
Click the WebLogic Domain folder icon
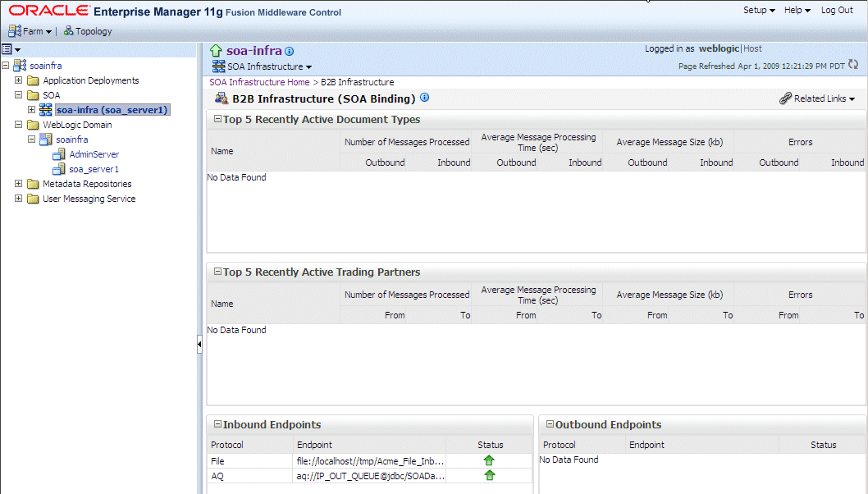33,126
